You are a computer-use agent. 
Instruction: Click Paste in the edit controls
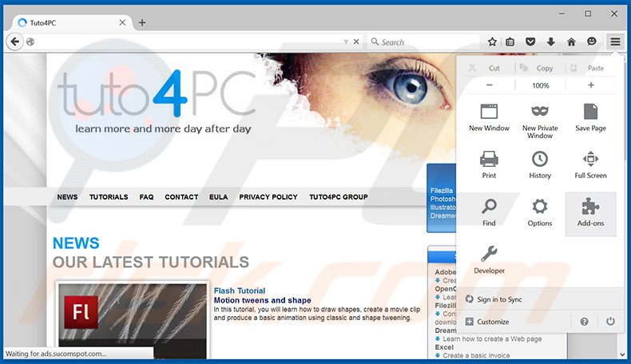pyautogui.click(x=590, y=68)
